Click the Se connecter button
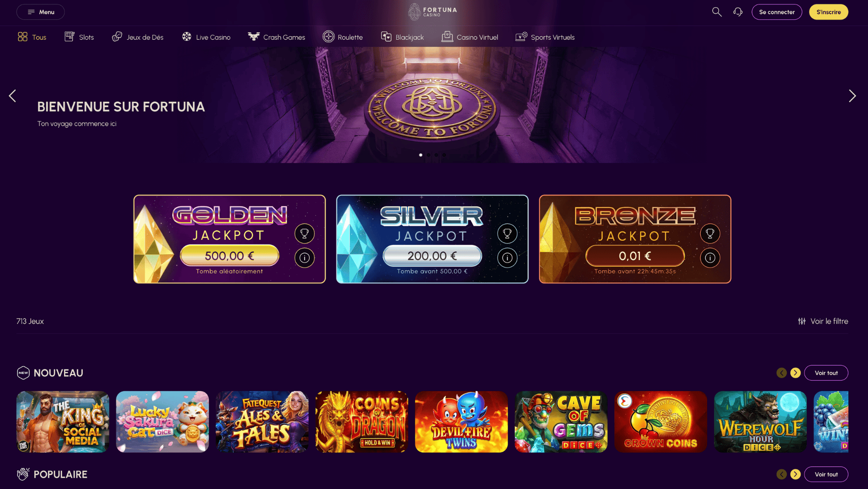This screenshot has width=868, height=489. point(777,12)
